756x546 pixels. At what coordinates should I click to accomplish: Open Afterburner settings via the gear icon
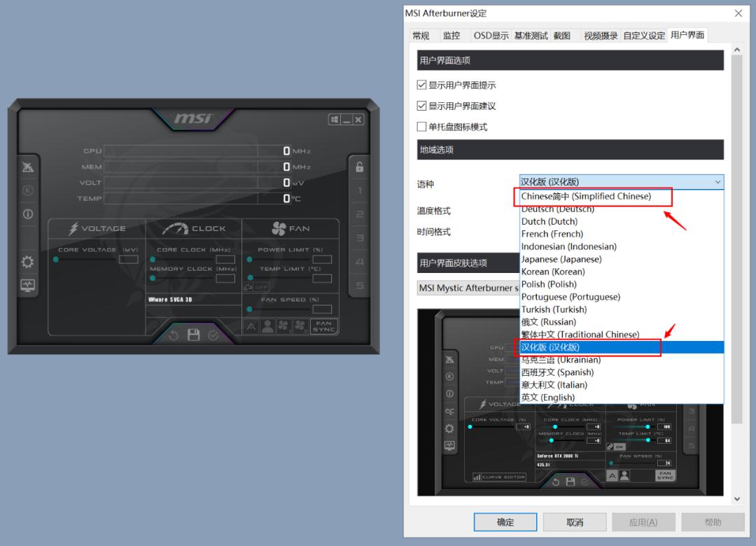[27, 261]
